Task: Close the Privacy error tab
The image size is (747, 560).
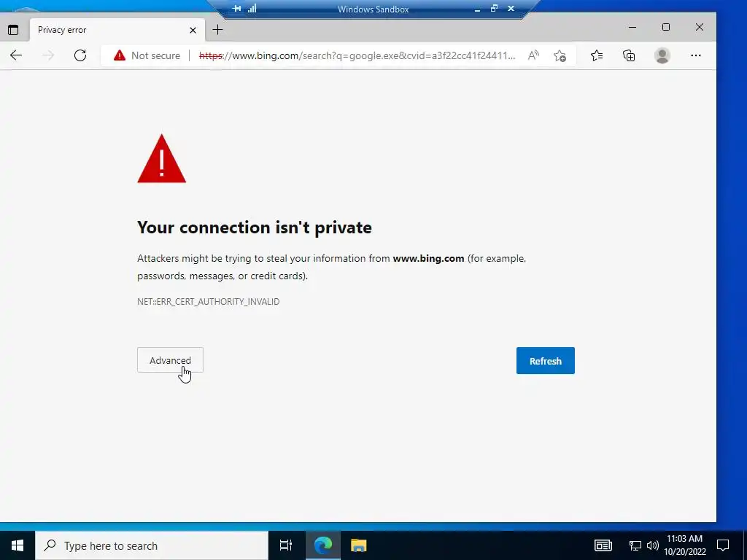Action: coord(193,30)
